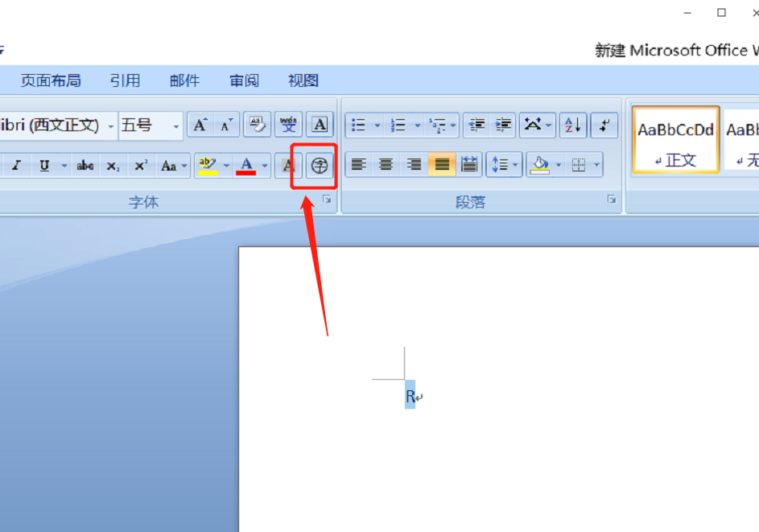759x532 pixels.
Task: Open the font size dropdown showing 五号
Action: 176,126
